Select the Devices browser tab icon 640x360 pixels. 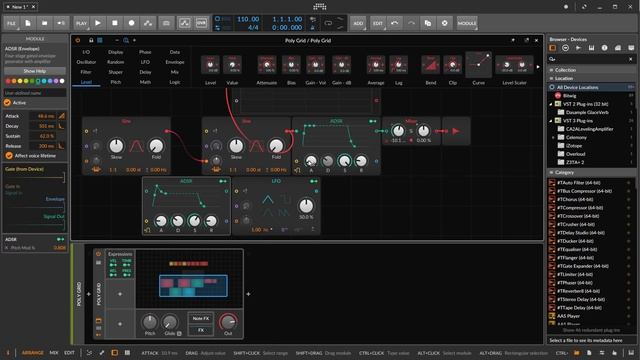552,48
